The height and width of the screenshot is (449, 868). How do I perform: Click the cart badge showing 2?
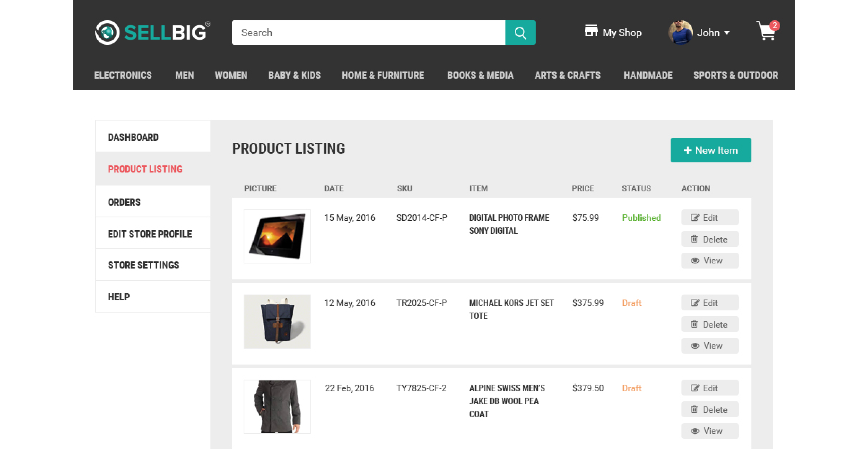click(774, 26)
